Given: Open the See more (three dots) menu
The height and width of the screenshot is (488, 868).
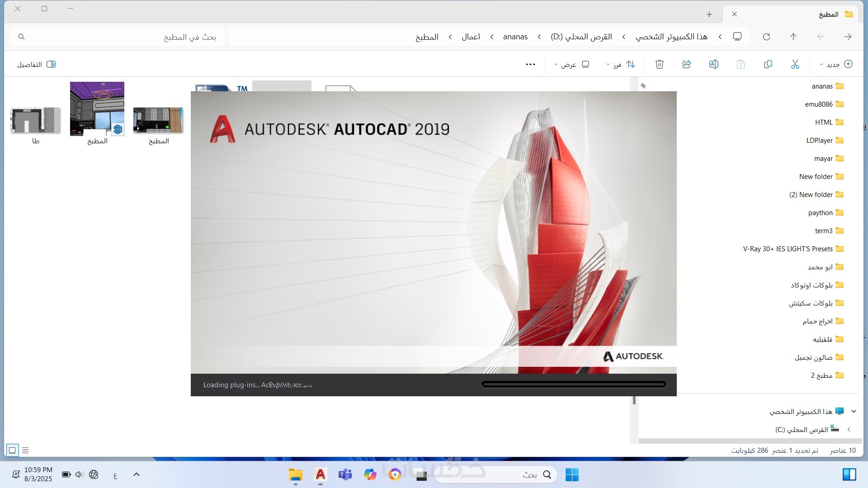Looking at the screenshot, I should pyautogui.click(x=530, y=64).
